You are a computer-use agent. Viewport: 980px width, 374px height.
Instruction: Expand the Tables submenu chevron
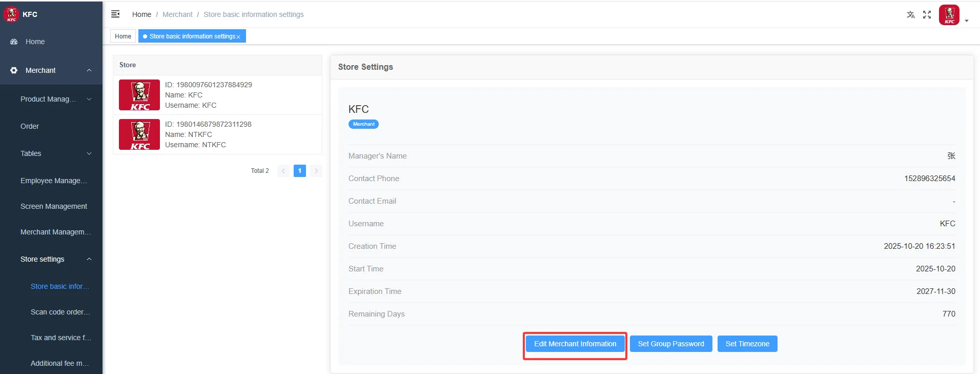tap(89, 153)
